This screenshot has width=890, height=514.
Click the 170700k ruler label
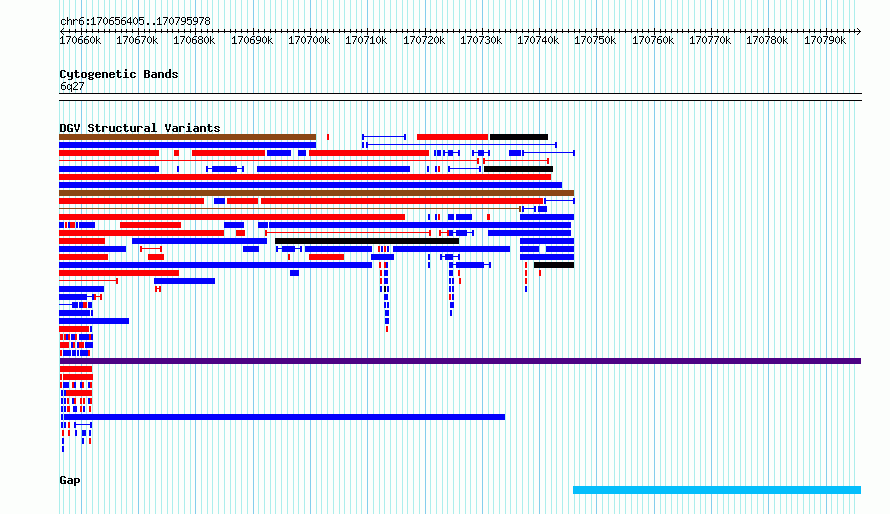pyautogui.click(x=309, y=41)
